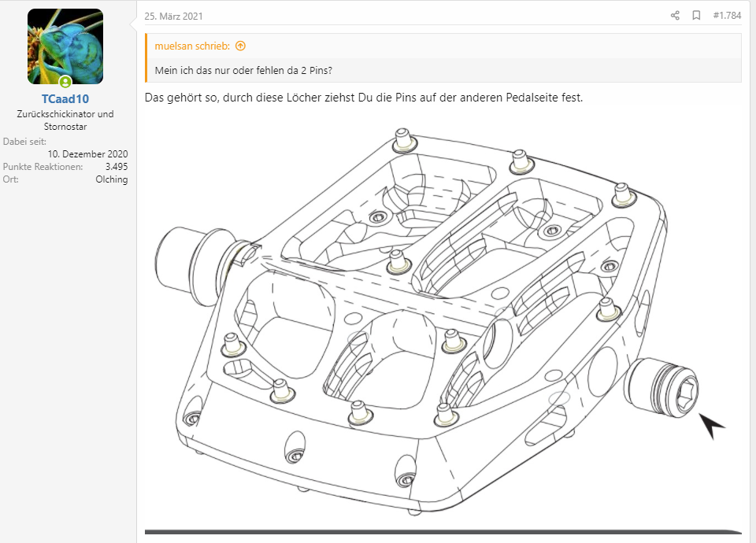756x543 pixels.
Task: Click the black arrow pointer in the drawing
Action: click(x=712, y=426)
